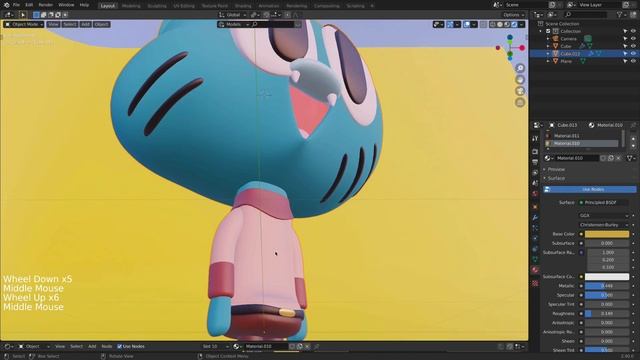Screen dimensions: 640x360
Task: Open the Render properties tab icon
Action: coord(535,152)
